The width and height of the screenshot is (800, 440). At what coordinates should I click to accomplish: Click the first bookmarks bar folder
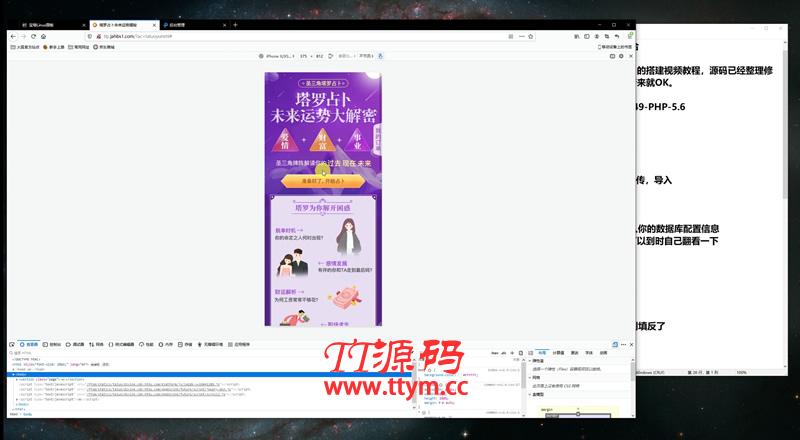click(x=25, y=46)
